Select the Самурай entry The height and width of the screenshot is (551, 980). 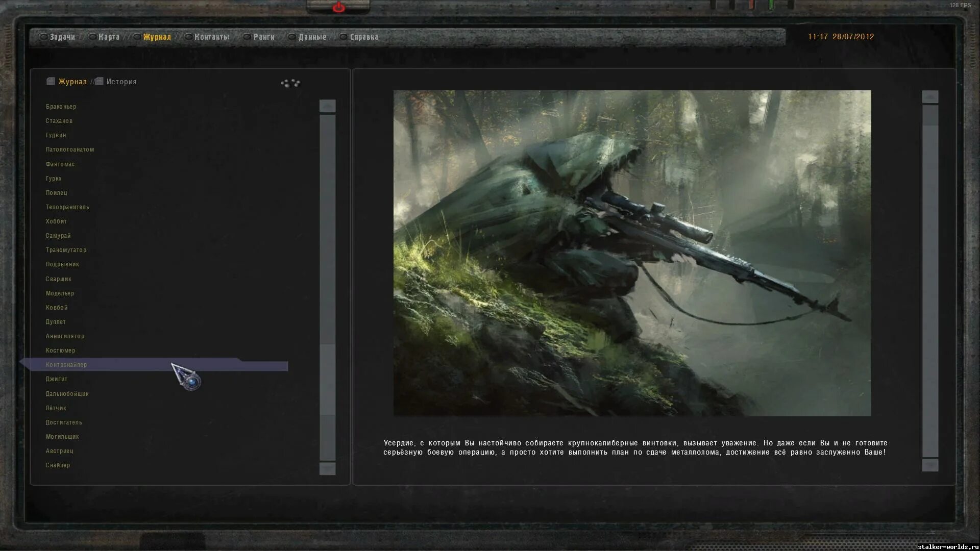pyautogui.click(x=58, y=236)
